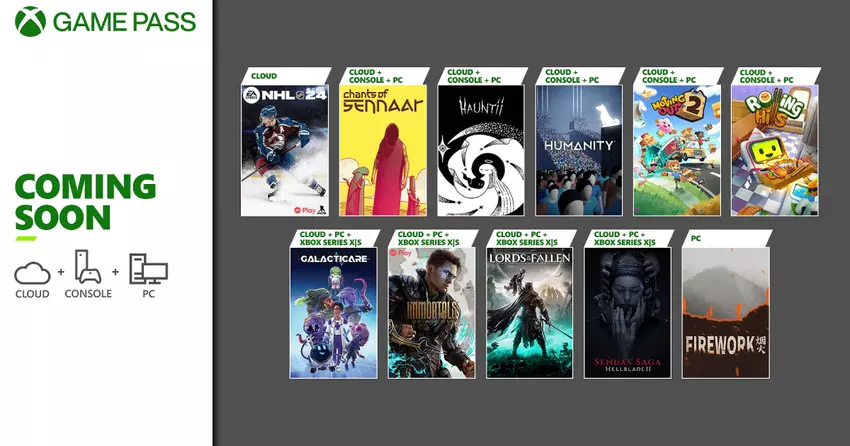850x446 pixels.
Task: Open the Rolling Hills game cover
Action: pyautogui.click(x=774, y=150)
